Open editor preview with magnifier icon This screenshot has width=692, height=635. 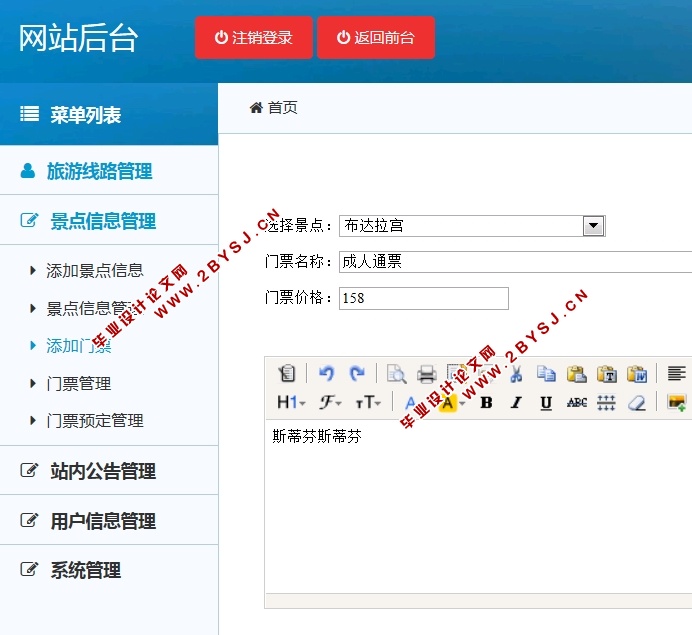(x=396, y=373)
